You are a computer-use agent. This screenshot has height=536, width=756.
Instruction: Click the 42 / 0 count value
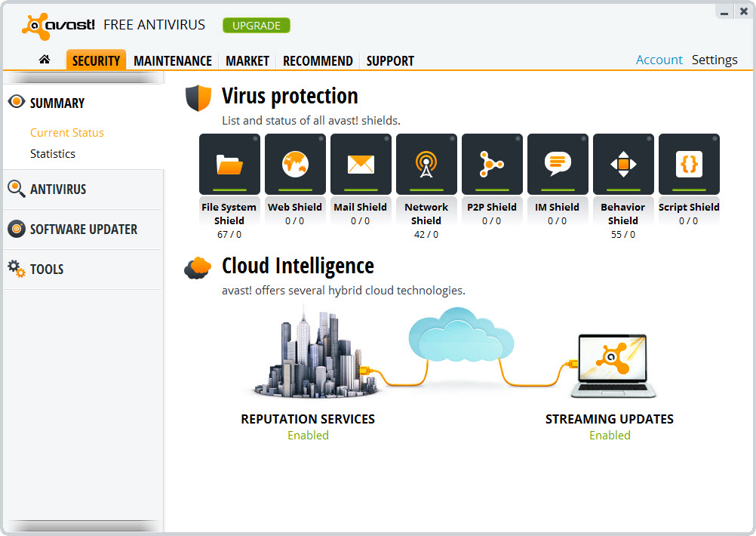[426, 235]
